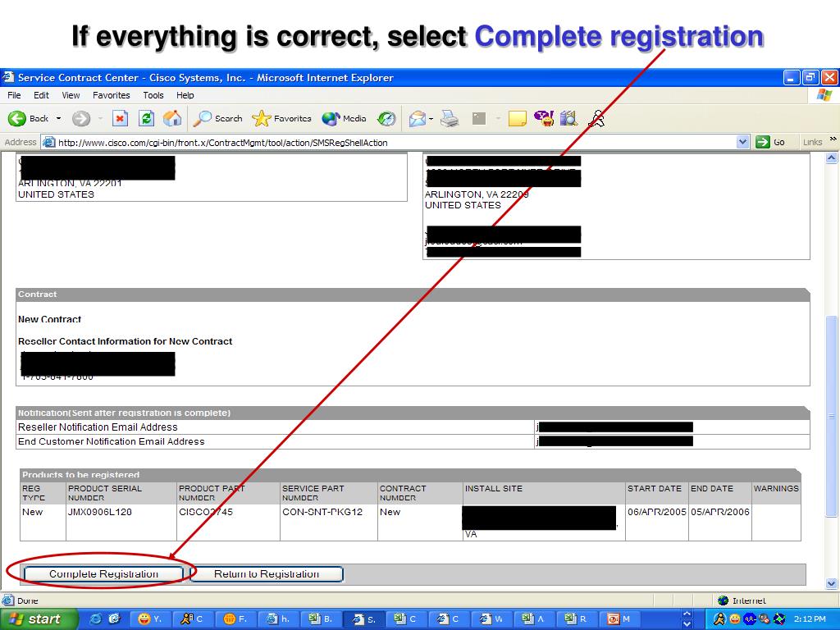Click the Return to Registration button
Screen dimensions: 840x630
click(267, 573)
